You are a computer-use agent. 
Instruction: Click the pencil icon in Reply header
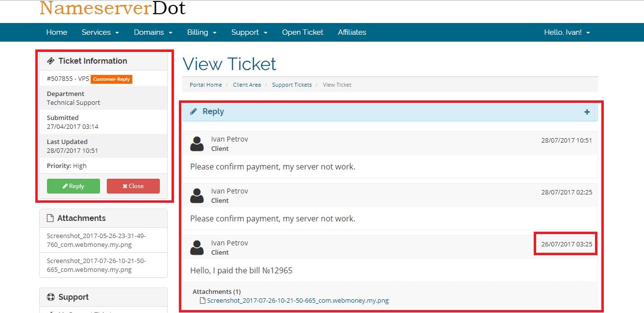point(194,112)
